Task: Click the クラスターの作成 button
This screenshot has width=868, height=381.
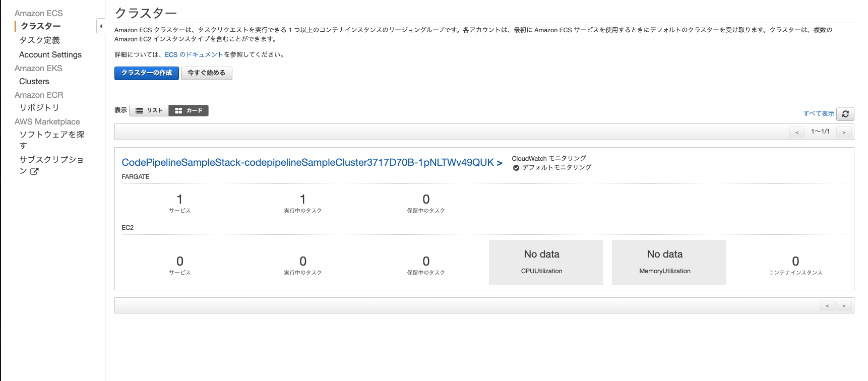Action: click(x=147, y=73)
